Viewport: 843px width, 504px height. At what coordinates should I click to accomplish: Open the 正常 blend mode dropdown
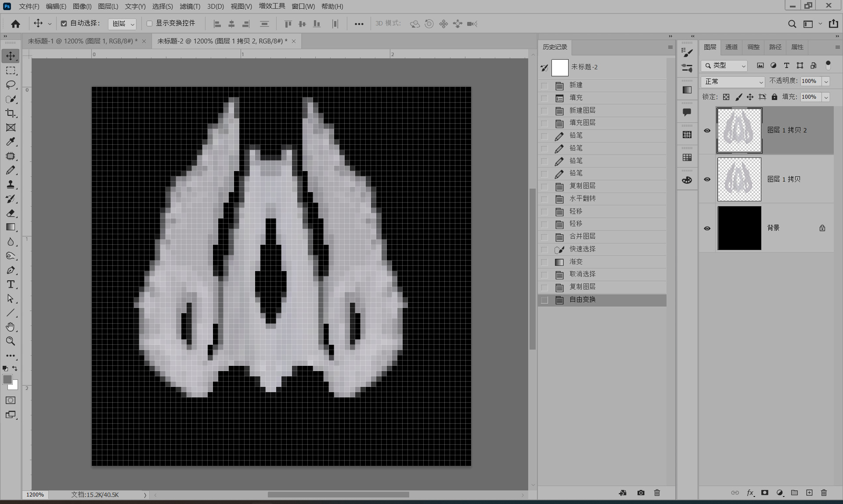tap(733, 82)
